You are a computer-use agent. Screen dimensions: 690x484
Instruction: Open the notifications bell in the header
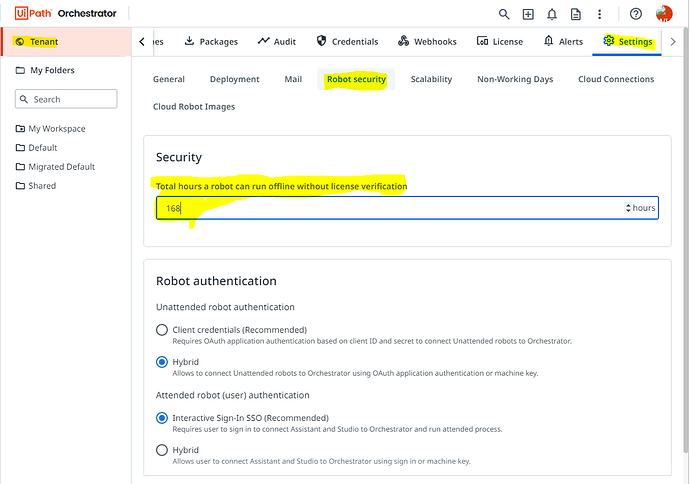coord(552,14)
